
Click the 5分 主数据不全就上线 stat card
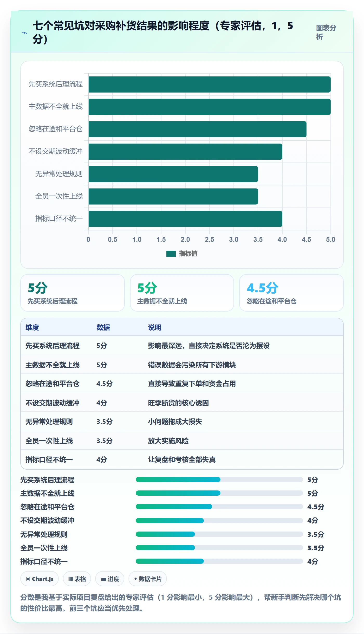click(182, 293)
